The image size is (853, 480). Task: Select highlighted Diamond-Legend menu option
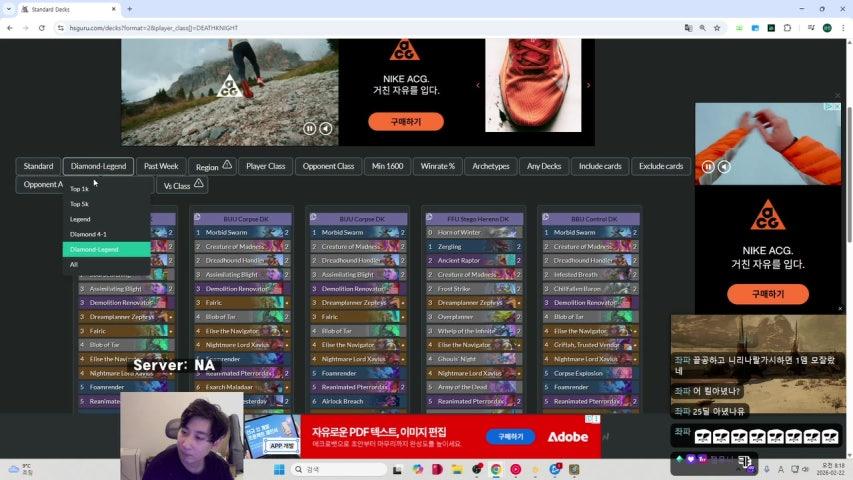(107, 249)
